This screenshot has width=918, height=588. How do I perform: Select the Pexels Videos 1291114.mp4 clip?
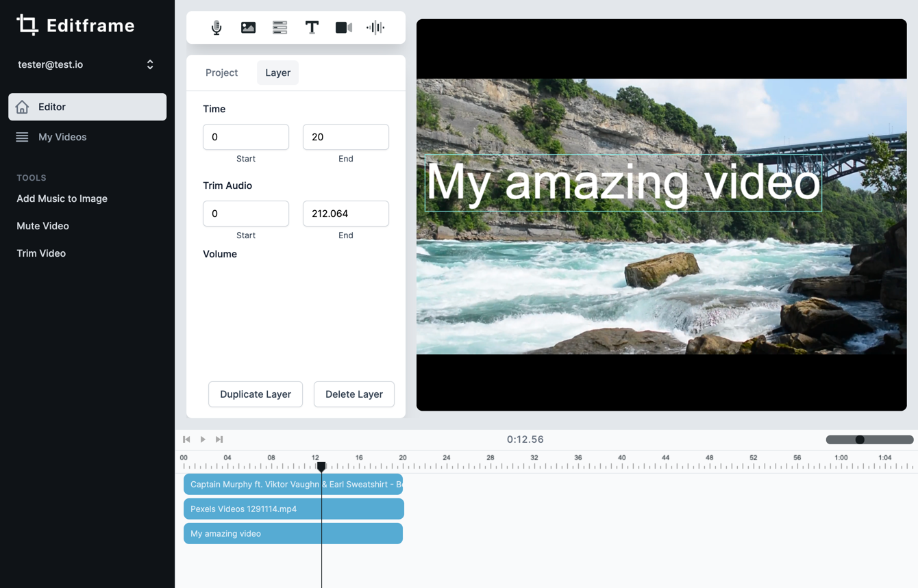pos(294,509)
